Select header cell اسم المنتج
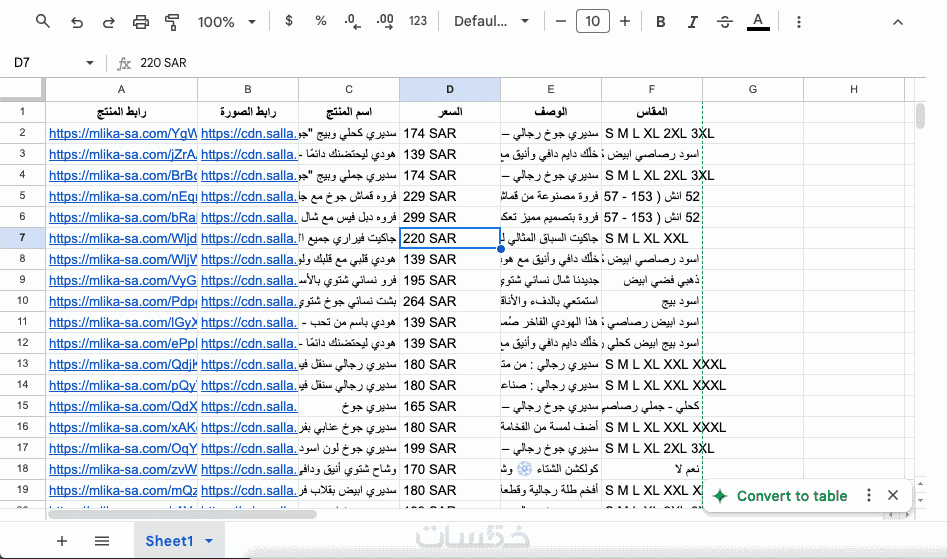The height and width of the screenshot is (559, 947). pos(349,112)
